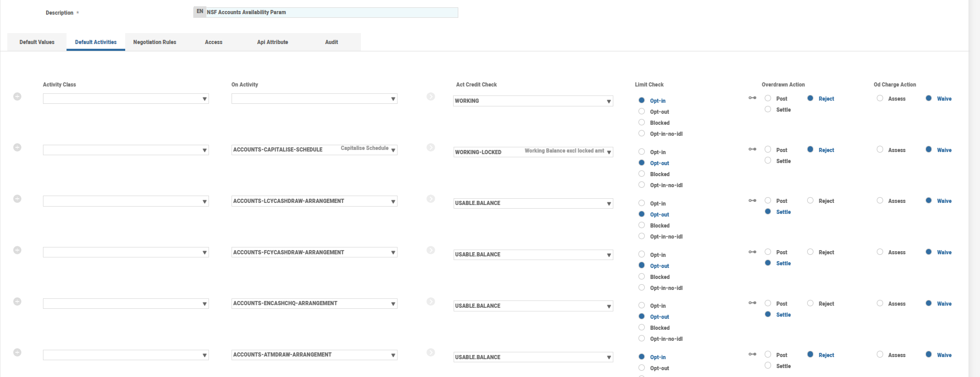
Task: Click arrow icon left of WORKING-LOCKED field
Action: (431, 148)
